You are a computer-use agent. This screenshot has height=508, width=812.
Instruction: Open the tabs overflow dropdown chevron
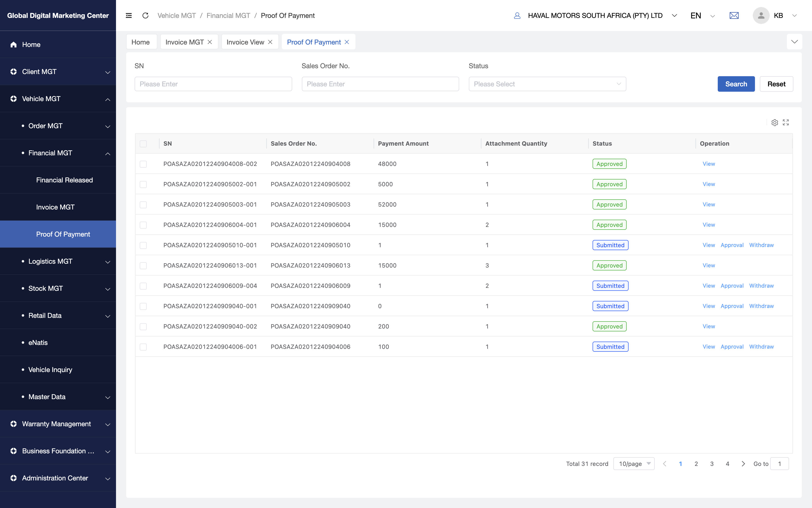coord(794,42)
